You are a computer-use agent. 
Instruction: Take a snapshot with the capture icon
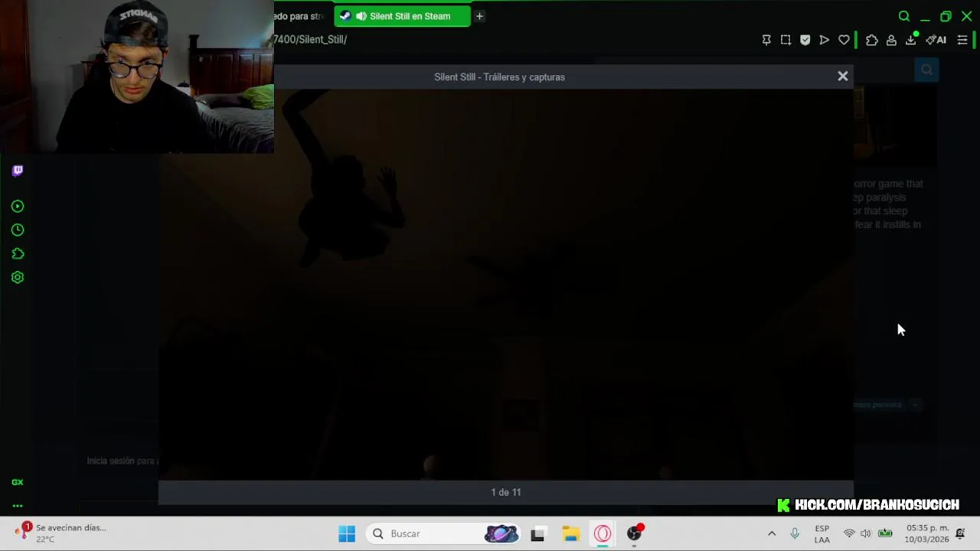coord(786,40)
